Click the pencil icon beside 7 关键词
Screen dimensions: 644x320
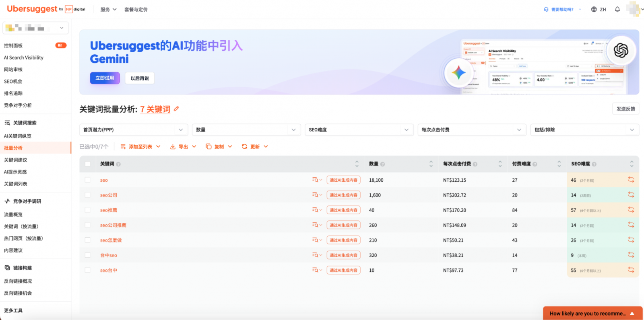(x=176, y=109)
